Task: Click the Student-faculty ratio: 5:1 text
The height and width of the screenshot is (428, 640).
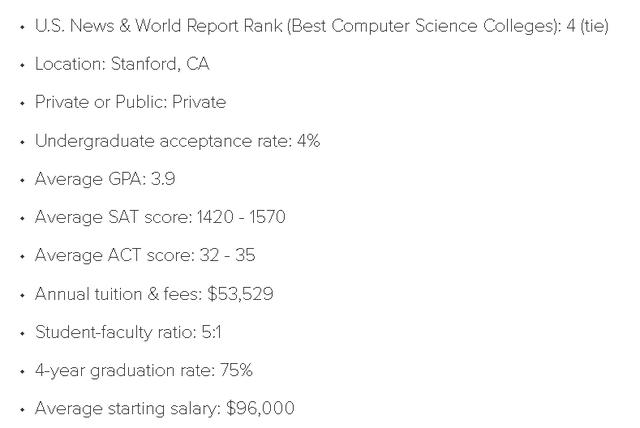Action: 128,332
